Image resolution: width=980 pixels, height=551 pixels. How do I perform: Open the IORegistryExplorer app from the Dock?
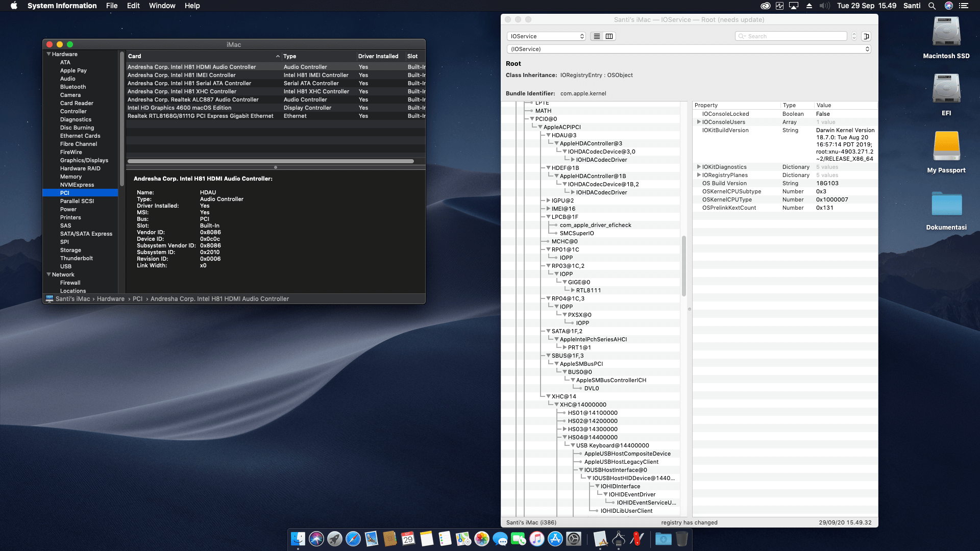pyautogui.click(x=618, y=539)
